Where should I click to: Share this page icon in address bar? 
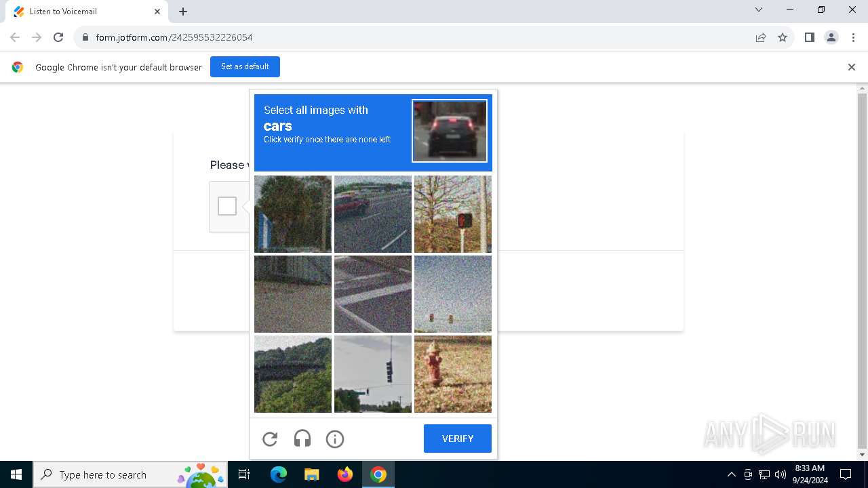click(x=761, y=37)
